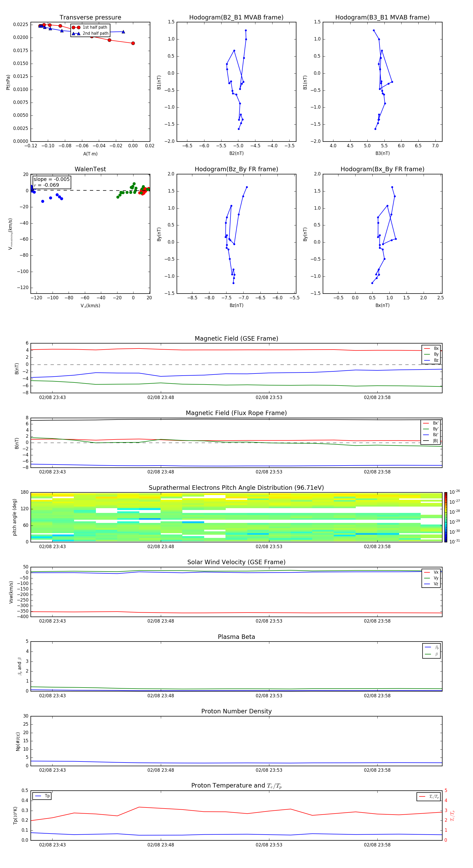Click the "Solar Wind Velocity (GSE Frame)" title

pos(236,562)
